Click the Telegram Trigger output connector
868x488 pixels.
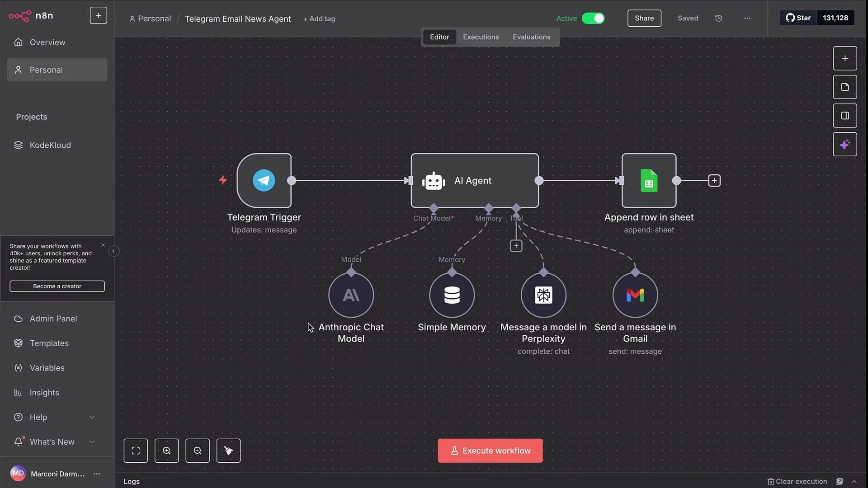(292, 181)
